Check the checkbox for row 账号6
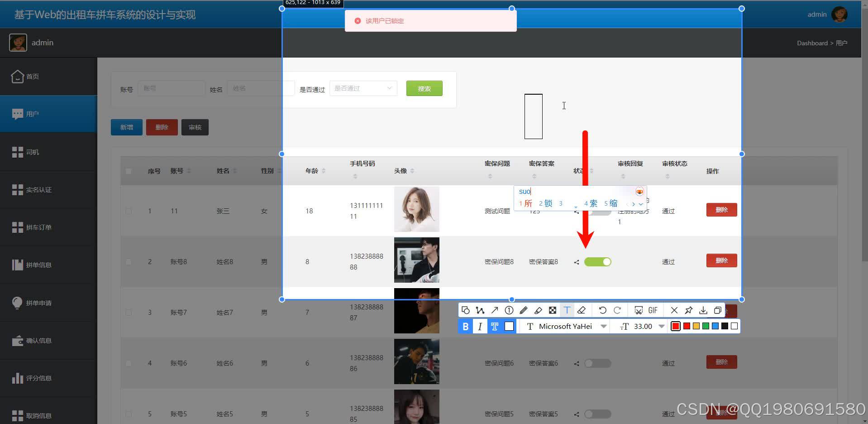 (x=129, y=363)
